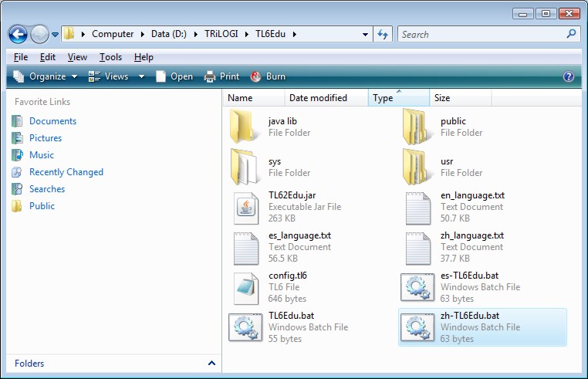Screen dimensions: 588x379
Task: Expand subfolders arrow after Computer
Action: 143,35
